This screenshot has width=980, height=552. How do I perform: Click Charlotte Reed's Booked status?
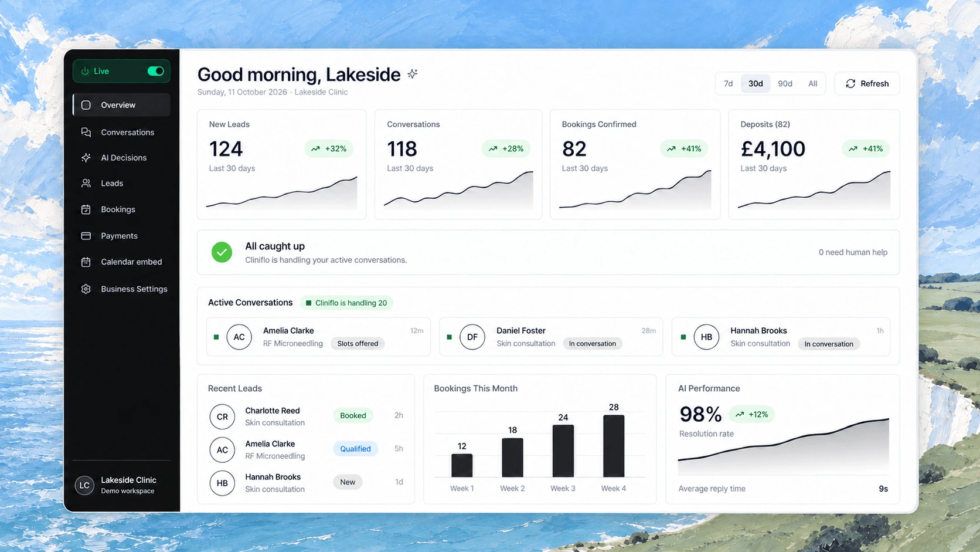pyautogui.click(x=353, y=415)
